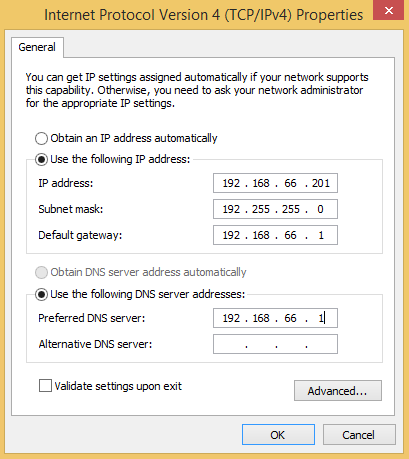Click the last octet 201 of IP address
Viewport: 409px width, 459px height.
[321, 183]
